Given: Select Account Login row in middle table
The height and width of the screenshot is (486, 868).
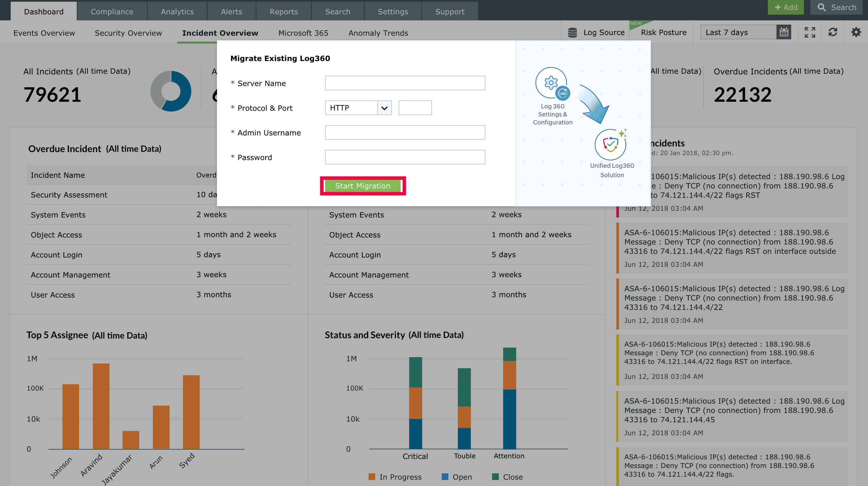Looking at the screenshot, I should (x=457, y=255).
